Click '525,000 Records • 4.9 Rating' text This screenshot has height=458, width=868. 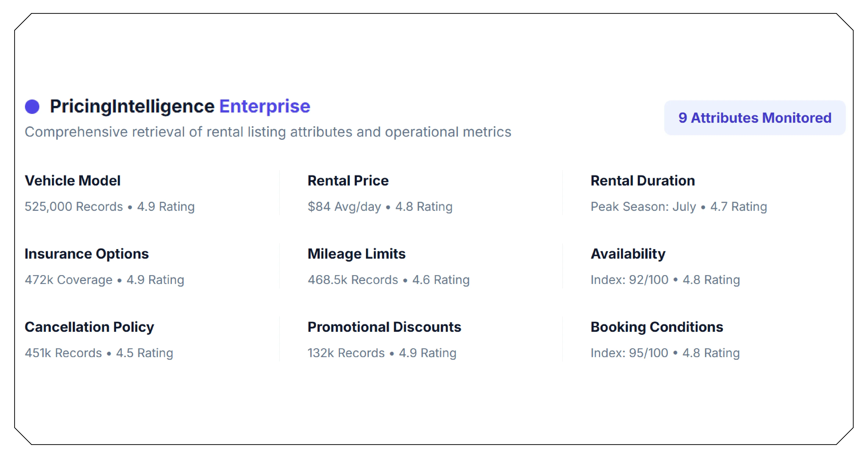click(109, 206)
